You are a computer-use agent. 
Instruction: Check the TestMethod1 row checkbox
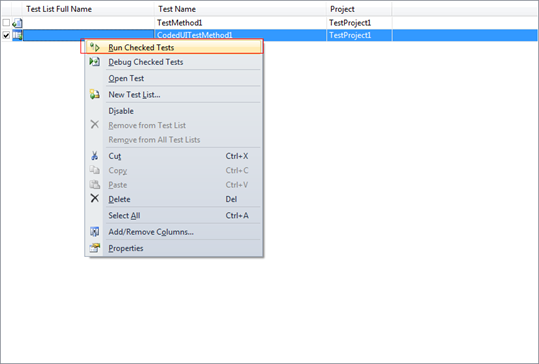pos(6,23)
